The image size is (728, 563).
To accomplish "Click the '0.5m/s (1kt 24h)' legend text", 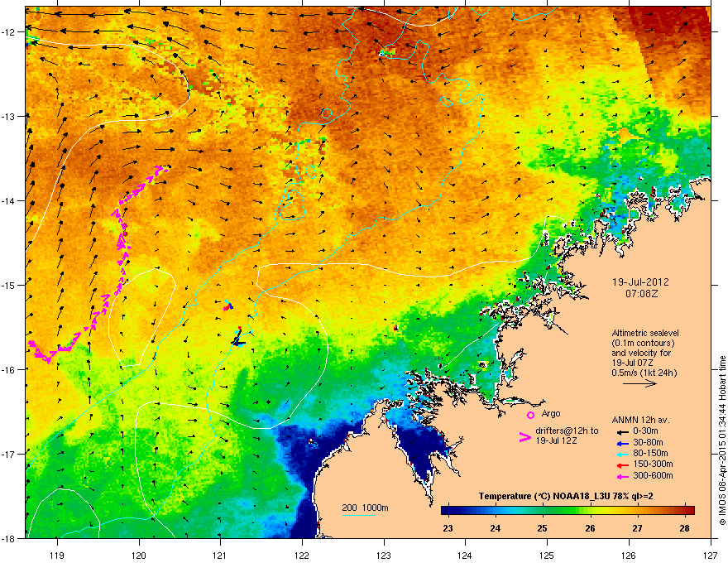I will point(644,373).
